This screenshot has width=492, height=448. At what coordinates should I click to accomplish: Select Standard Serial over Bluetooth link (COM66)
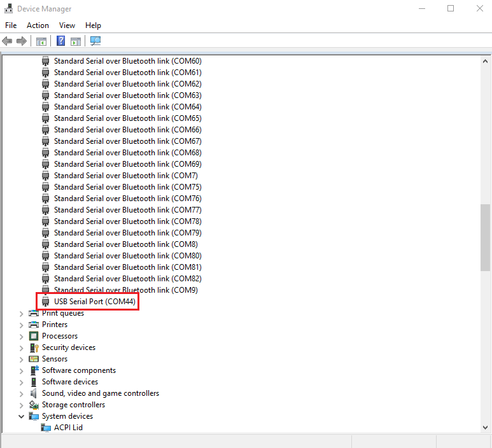(128, 130)
